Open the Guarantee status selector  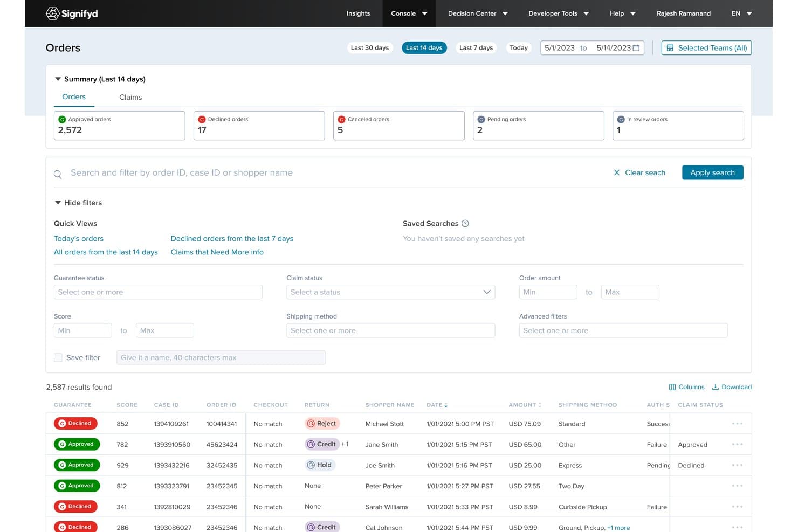click(158, 292)
